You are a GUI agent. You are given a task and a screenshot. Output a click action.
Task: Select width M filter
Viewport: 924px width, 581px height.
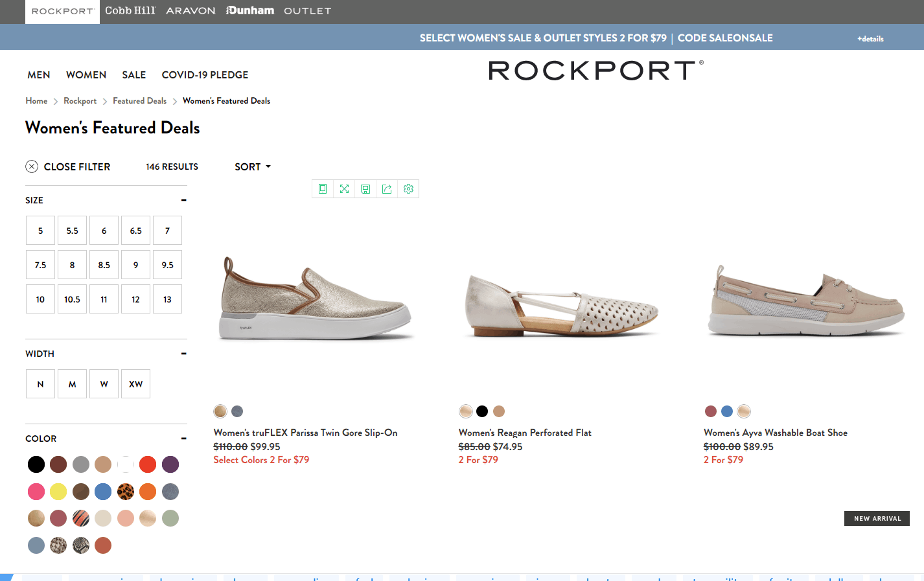point(72,384)
